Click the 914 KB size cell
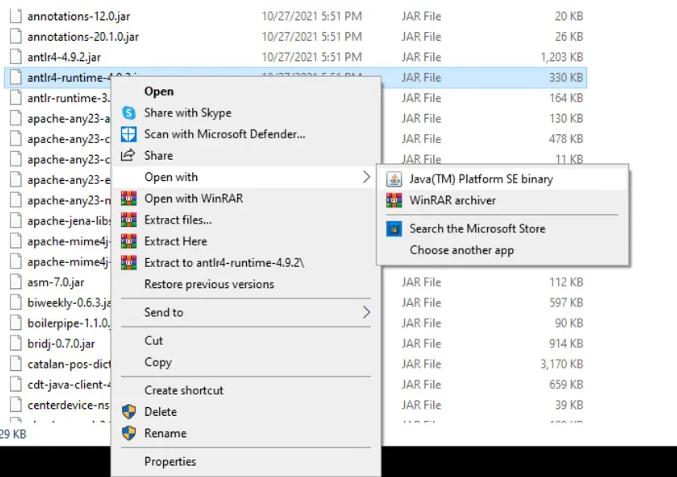Image resolution: width=677 pixels, height=477 pixels. pyautogui.click(x=566, y=343)
